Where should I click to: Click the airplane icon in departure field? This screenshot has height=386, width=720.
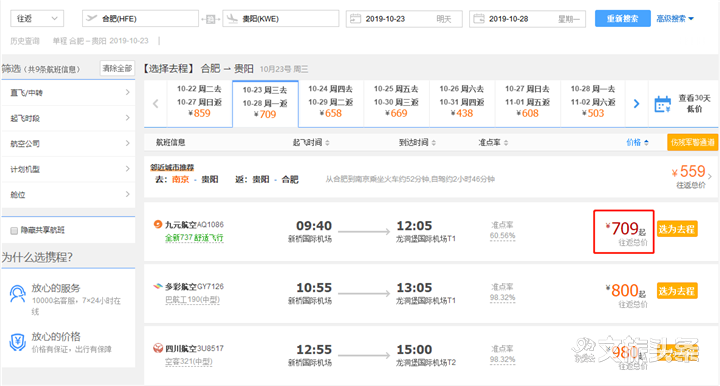(91, 18)
